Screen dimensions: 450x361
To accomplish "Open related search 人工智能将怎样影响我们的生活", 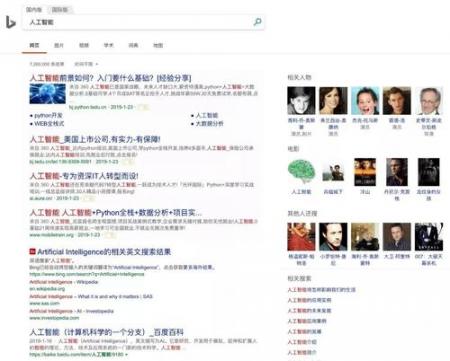I will tap(322, 290).
